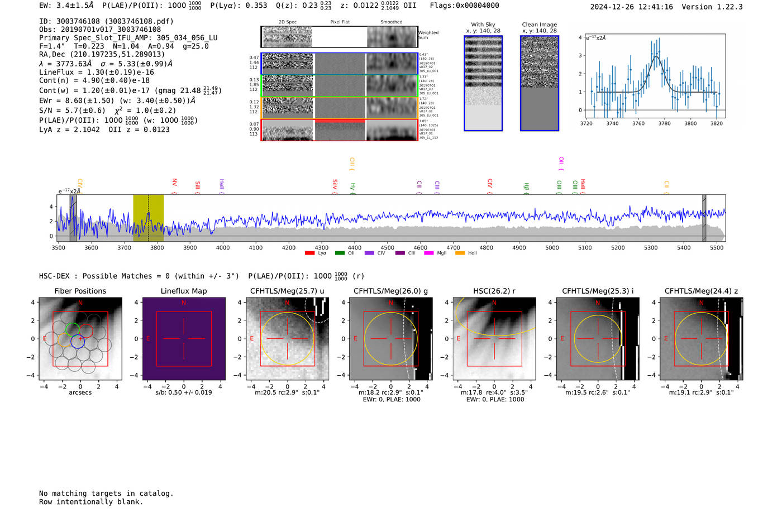Viewport: 782px width, 532px height.
Task: Open the Lineflux Map purple panel
Action: (x=184, y=339)
